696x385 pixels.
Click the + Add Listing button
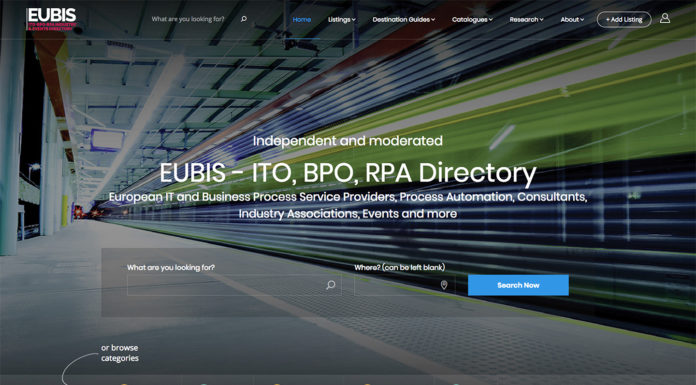point(624,20)
